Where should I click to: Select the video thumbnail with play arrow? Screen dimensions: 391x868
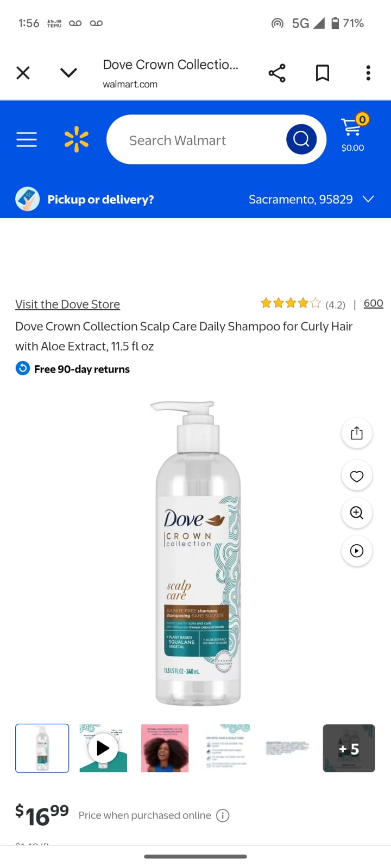click(x=103, y=748)
